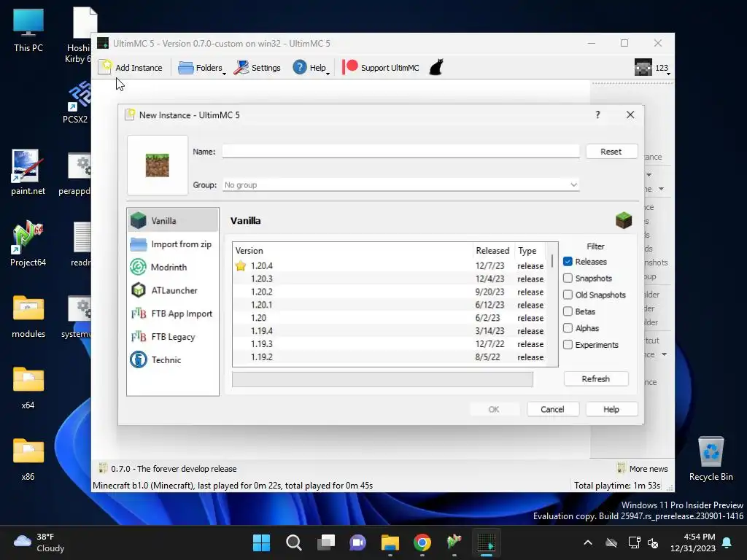Open taskbar Search
The image size is (747, 560).
click(294, 542)
